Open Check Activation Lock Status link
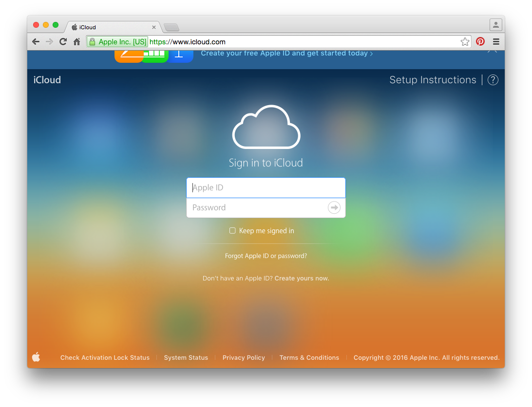This screenshot has width=532, height=407. point(105,357)
